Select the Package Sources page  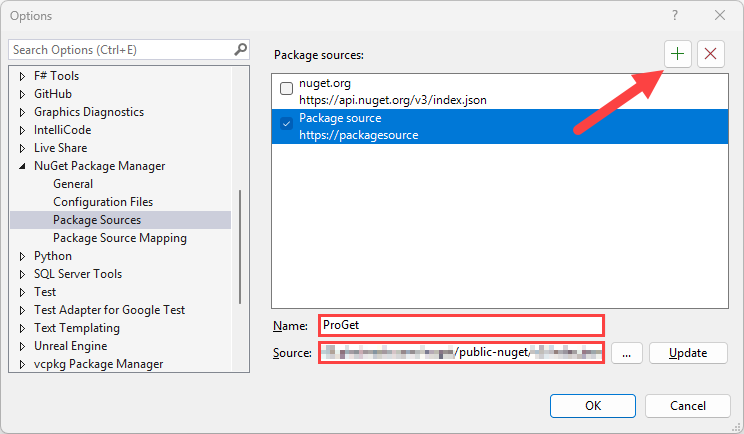(121, 220)
